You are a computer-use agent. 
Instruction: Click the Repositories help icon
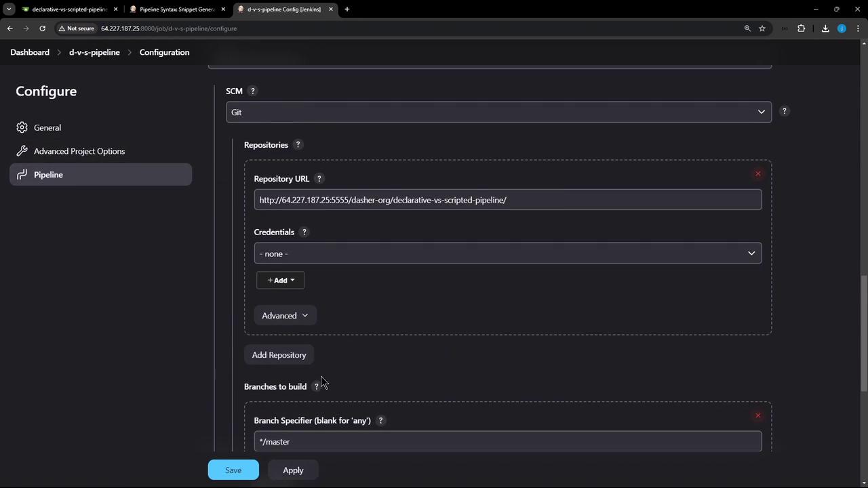[x=298, y=144]
